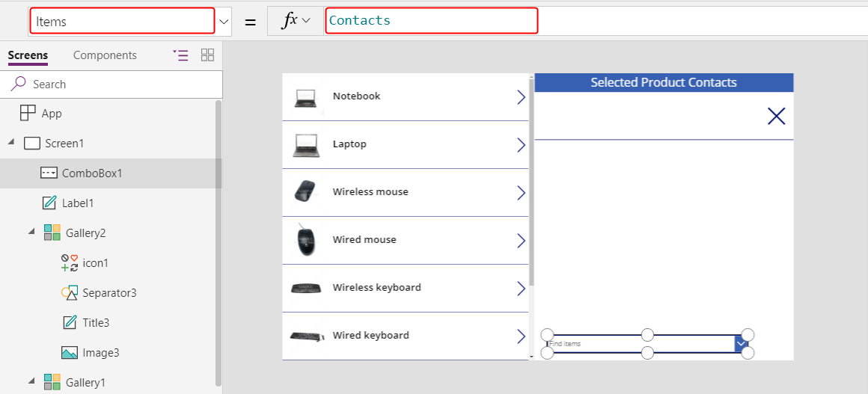
Task: Select the Title3 pencil icon
Action: point(70,322)
